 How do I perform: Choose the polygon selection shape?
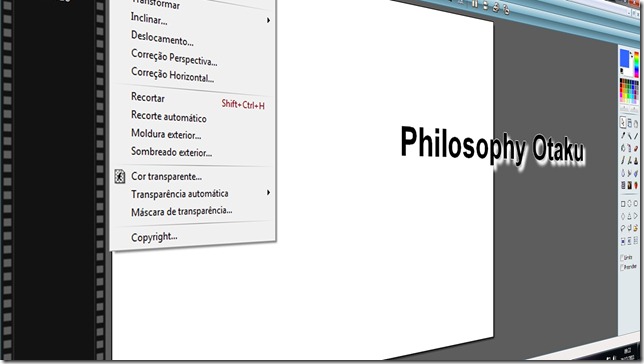(630, 228)
